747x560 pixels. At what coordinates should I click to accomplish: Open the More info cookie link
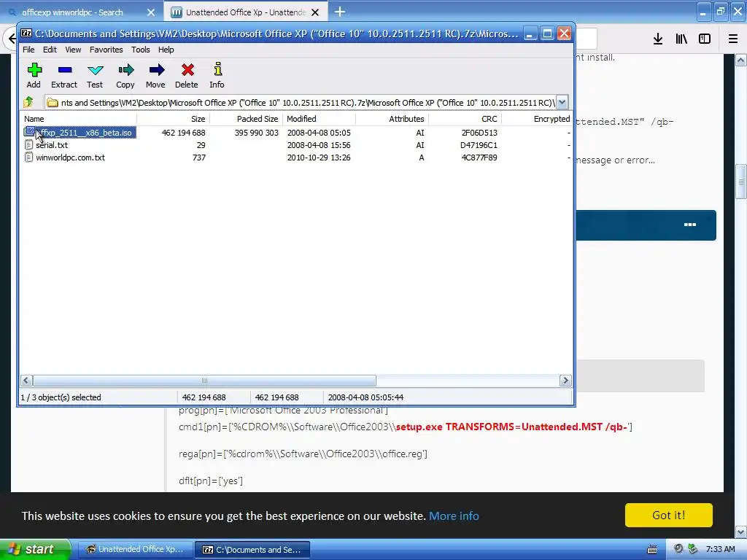pos(454,516)
